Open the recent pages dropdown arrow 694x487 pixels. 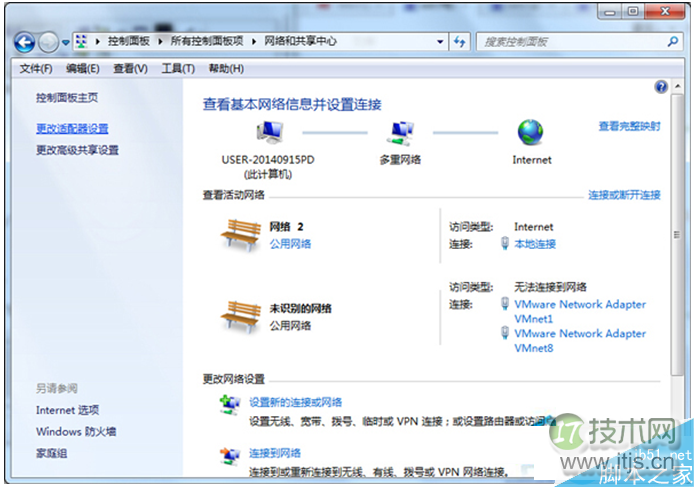tap(66, 43)
